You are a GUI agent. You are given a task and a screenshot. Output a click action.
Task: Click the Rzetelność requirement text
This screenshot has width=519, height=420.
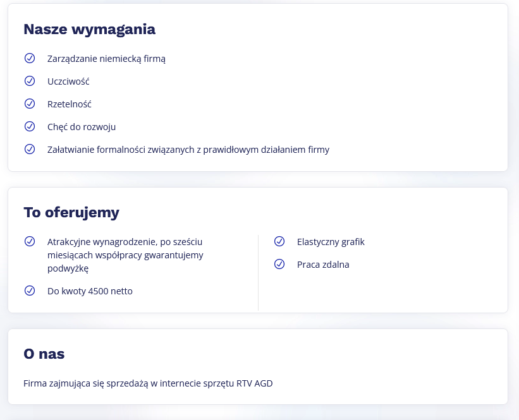tap(70, 104)
